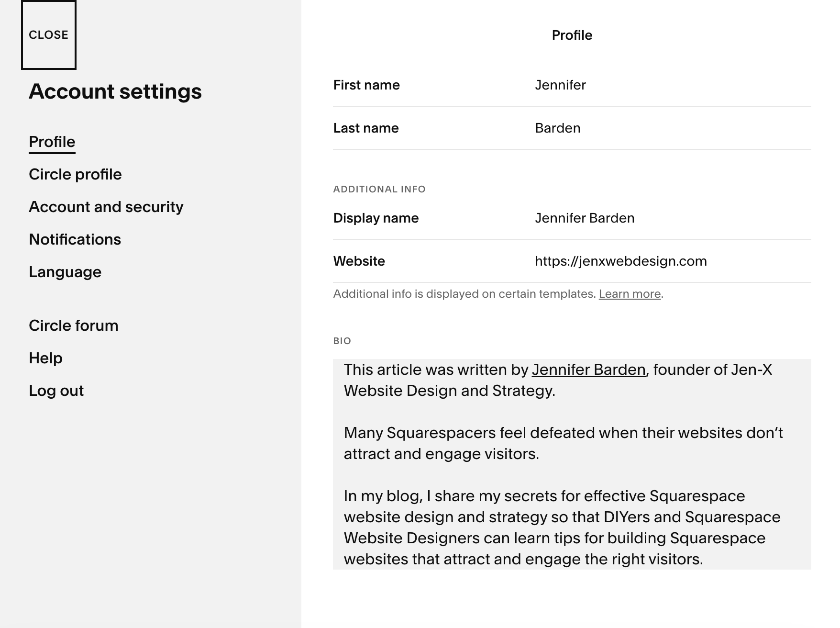The height and width of the screenshot is (628, 840).
Task: Open the Language settings
Action: pyautogui.click(x=65, y=272)
